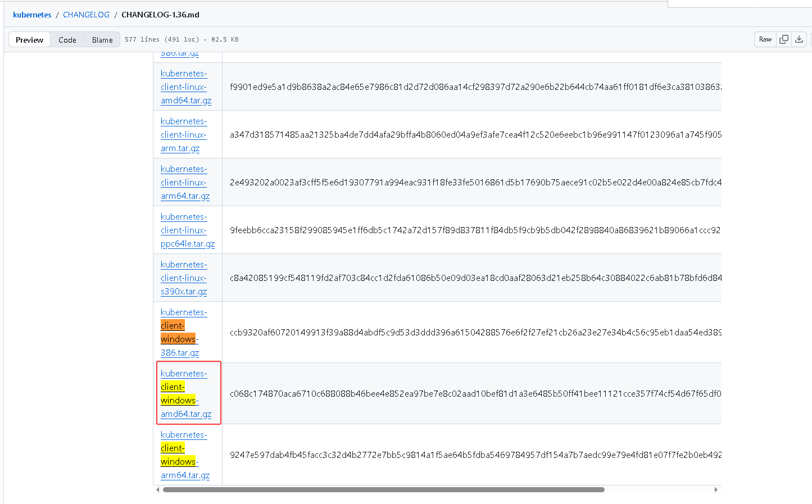Click the scroll-left arrow of table
812x504 pixels.
157,489
